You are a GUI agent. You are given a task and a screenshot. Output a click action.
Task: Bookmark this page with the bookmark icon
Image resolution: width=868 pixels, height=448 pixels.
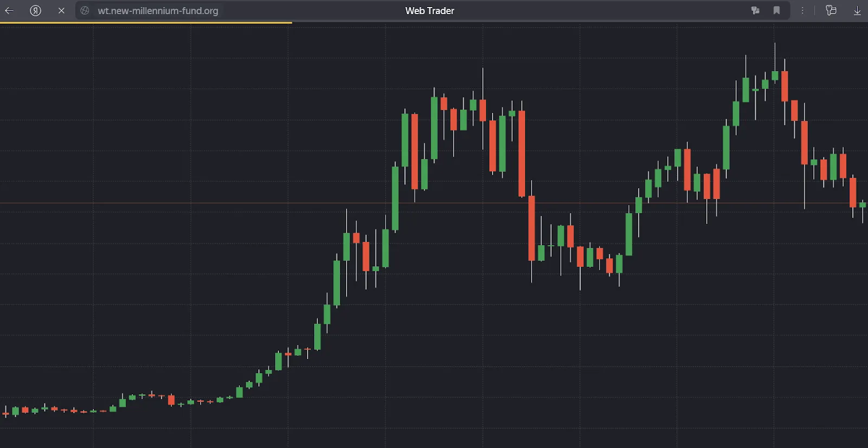[x=776, y=10]
